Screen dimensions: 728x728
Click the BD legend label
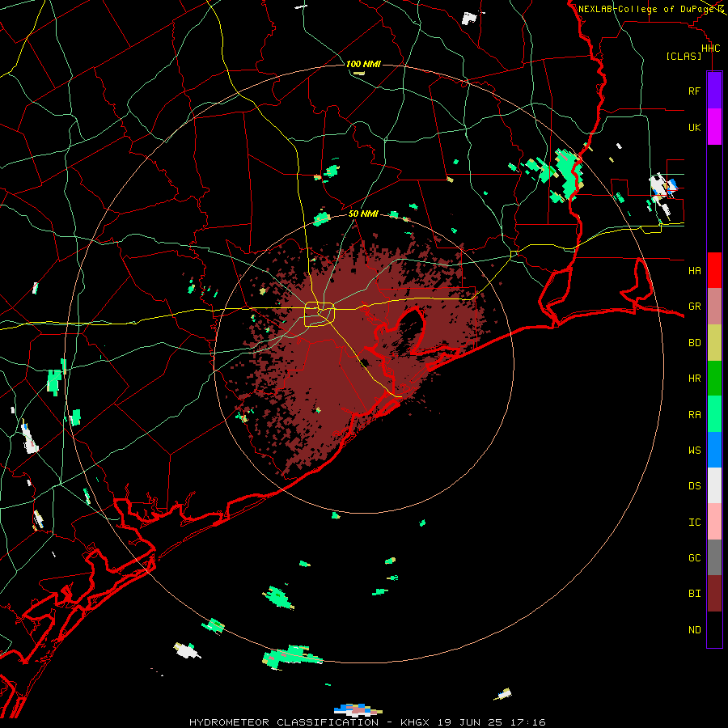[x=694, y=343]
